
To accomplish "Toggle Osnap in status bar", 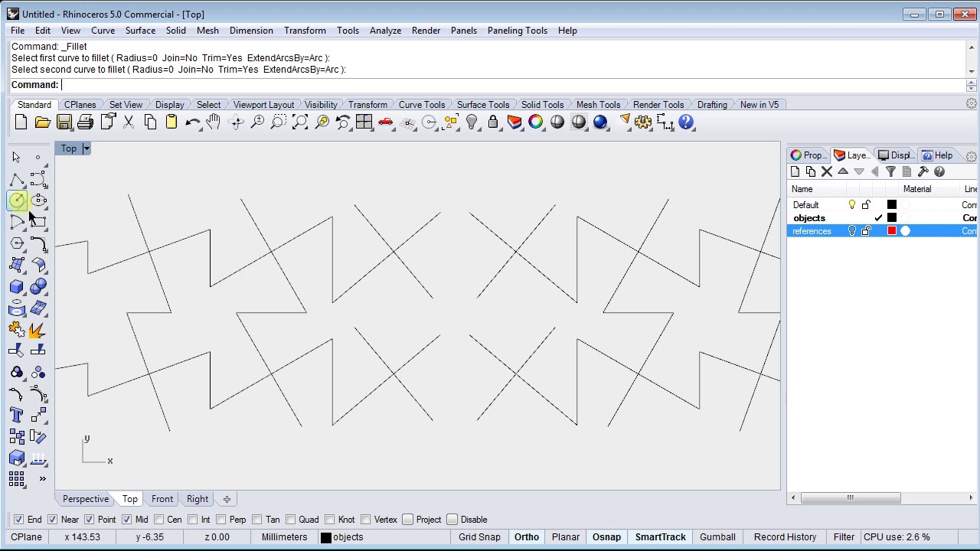I will 606,537.
